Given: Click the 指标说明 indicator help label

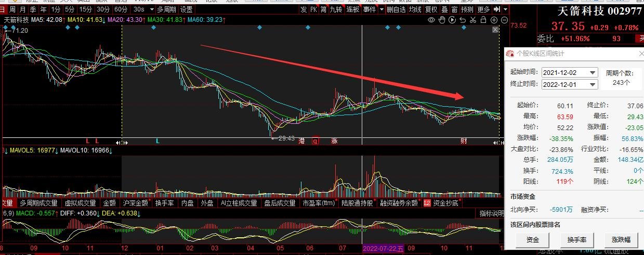Looking at the screenshot, I should (x=491, y=213).
